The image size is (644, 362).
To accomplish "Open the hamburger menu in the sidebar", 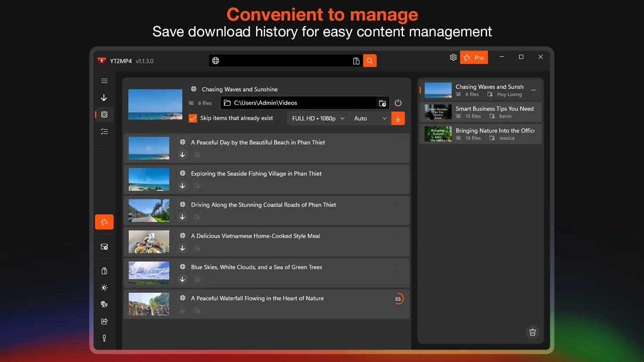I will (104, 81).
